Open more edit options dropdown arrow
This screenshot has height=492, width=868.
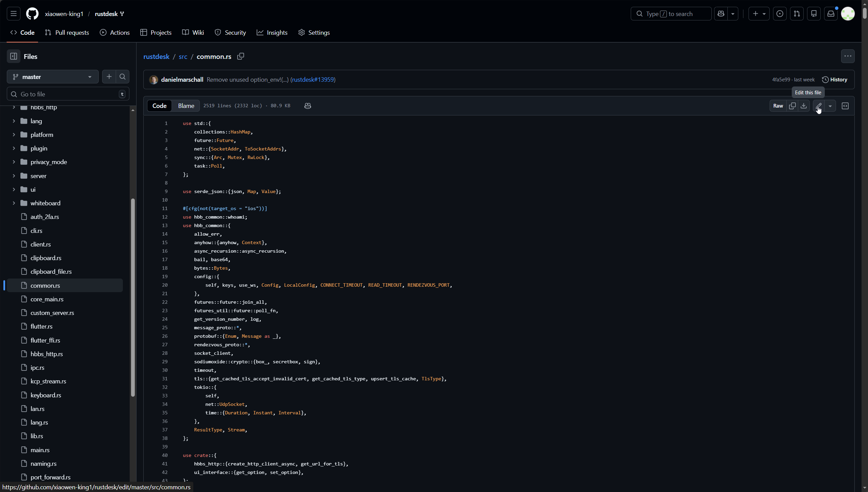(x=830, y=106)
